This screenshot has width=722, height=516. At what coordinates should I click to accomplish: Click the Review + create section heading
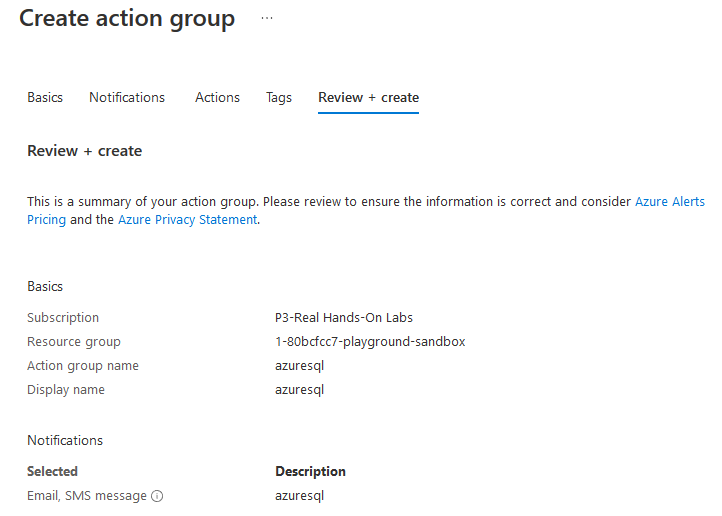pyautogui.click(x=84, y=151)
